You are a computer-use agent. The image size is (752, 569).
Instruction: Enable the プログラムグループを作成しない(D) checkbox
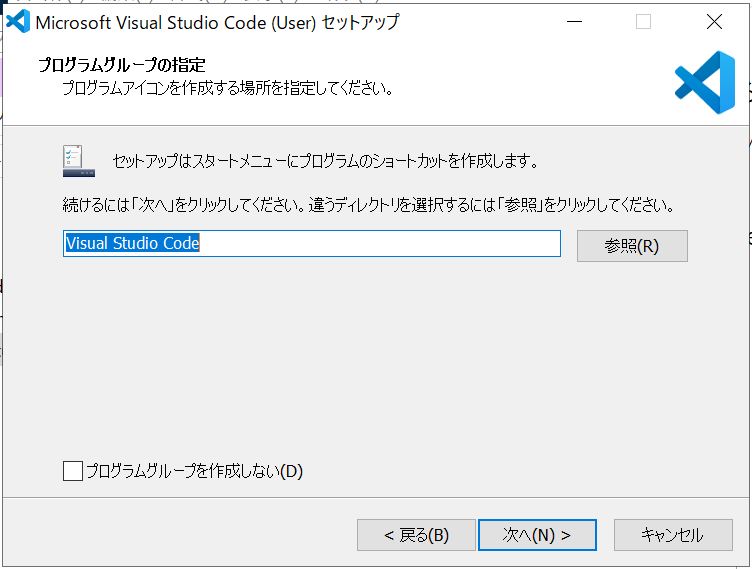73,471
